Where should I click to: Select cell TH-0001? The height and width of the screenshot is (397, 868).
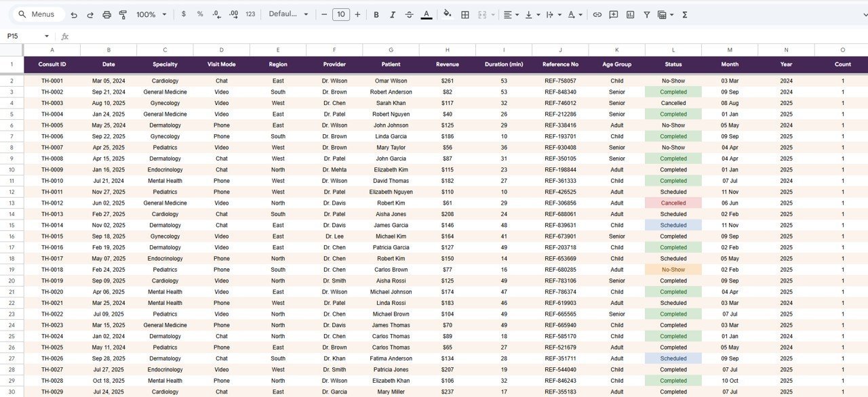tap(52, 81)
